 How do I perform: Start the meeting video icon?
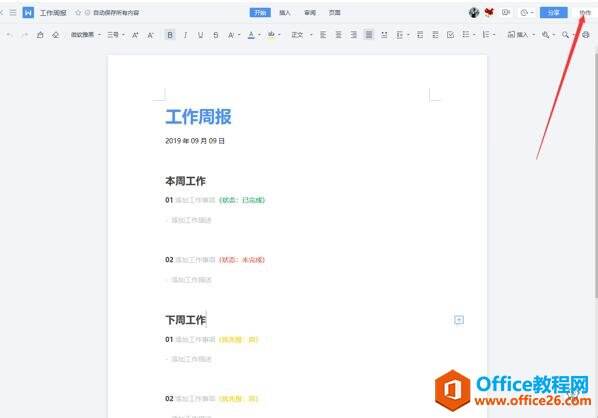tap(506, 13)
